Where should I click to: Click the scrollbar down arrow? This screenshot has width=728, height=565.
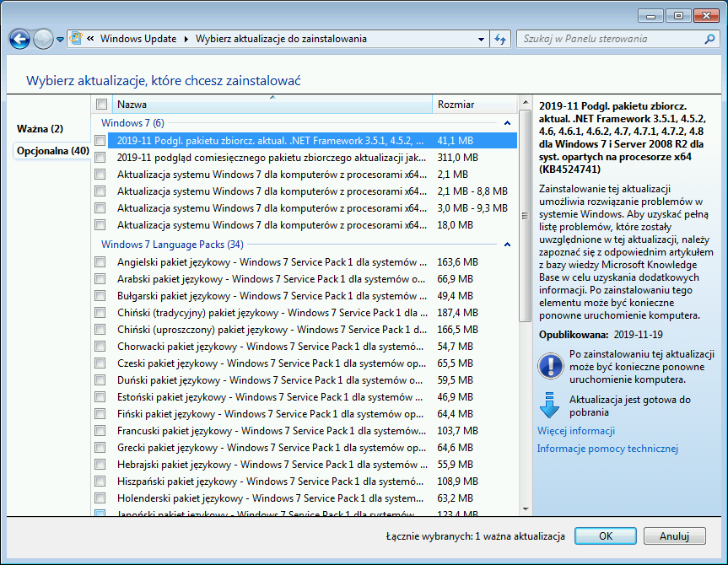(x=525, y=508)
